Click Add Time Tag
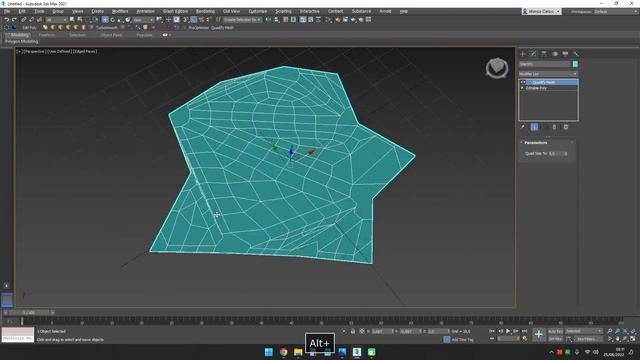The image size is (640, 360). click(x=462, y=340)
